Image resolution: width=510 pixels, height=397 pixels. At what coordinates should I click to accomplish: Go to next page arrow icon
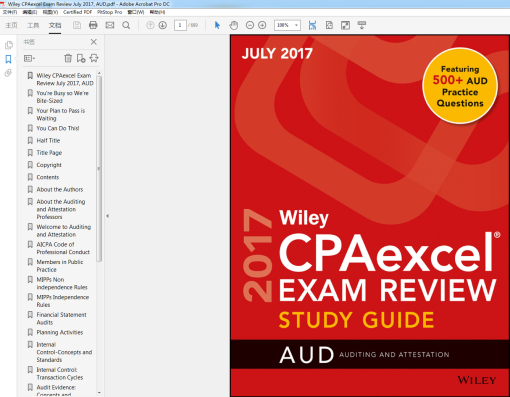(163, 25)
